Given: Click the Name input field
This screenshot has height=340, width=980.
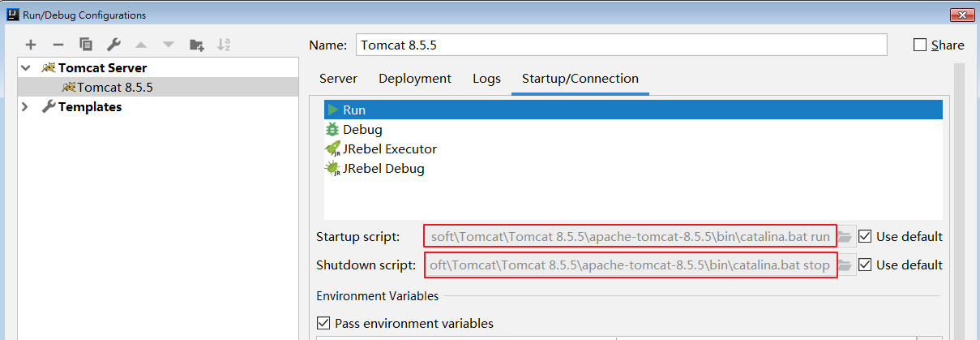Looking at the screenshot, I should coord(621,45).
